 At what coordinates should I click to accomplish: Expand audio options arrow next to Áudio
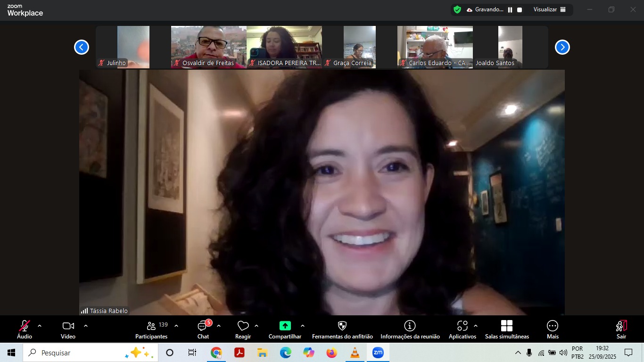coord(40,326)
